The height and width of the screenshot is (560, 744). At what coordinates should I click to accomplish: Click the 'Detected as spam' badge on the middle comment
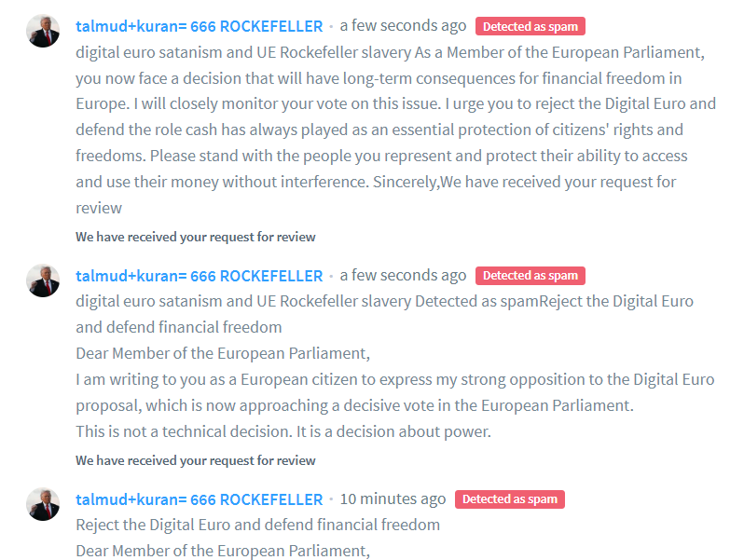tap(530, 276)
